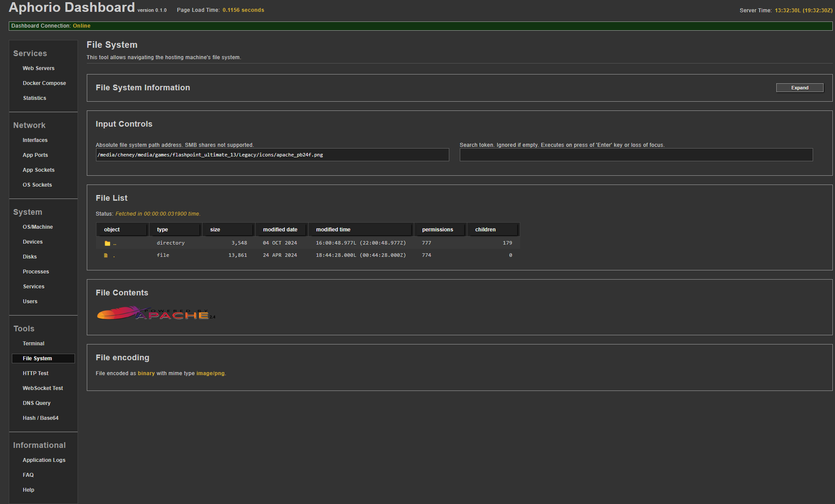Sort file list by permissions column
835x504 pixels.
pyautogui.click(x=439, y=230)
